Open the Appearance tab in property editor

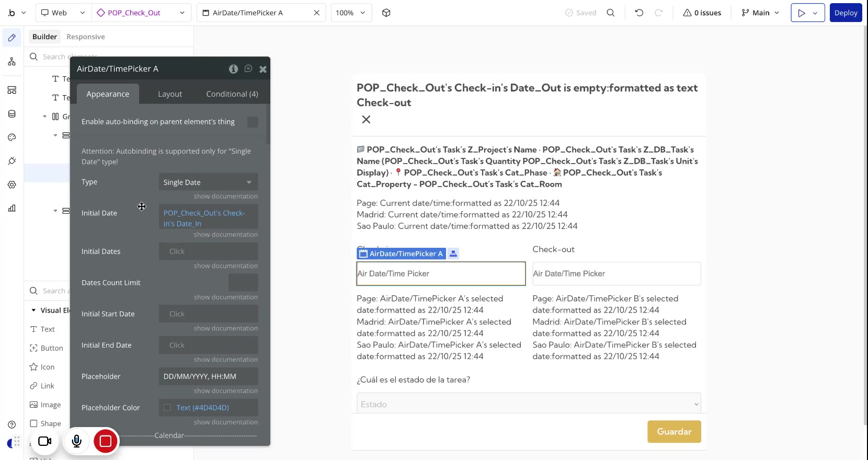(x=108, y=94)
